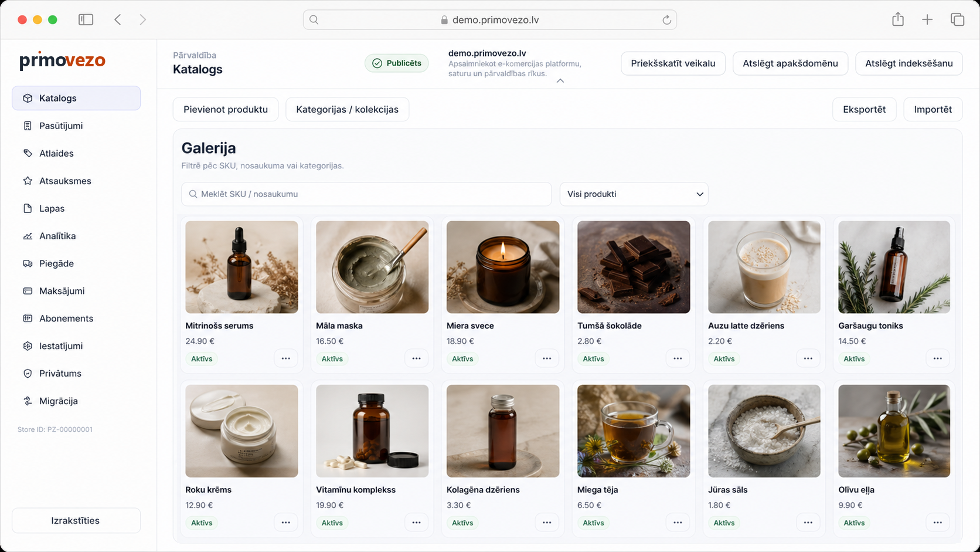Screen dimensions: 980x552
Task: Click the primovezo logo
Action: tap(62, 60)
